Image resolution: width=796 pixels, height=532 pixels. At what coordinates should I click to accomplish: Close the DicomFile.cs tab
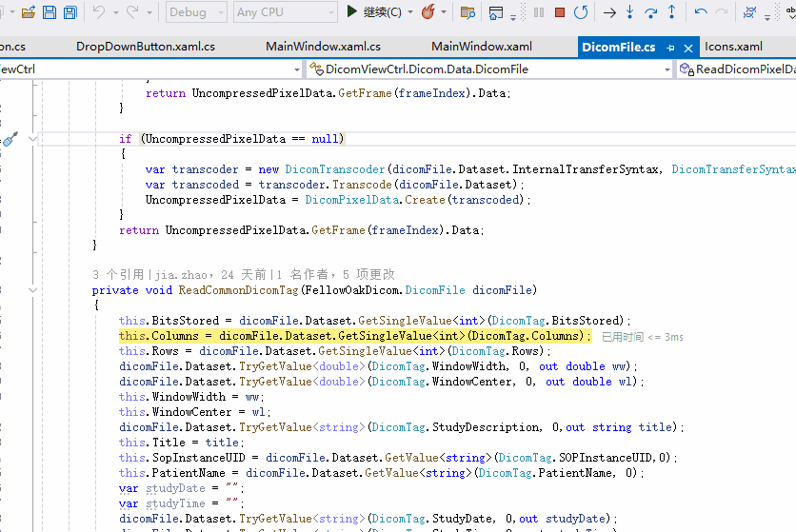(x=688, y=49)
